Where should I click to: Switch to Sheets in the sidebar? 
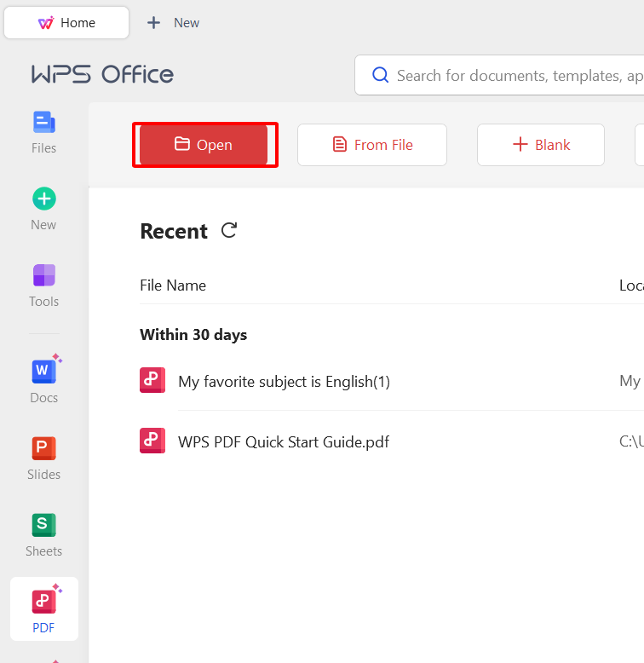43,526
